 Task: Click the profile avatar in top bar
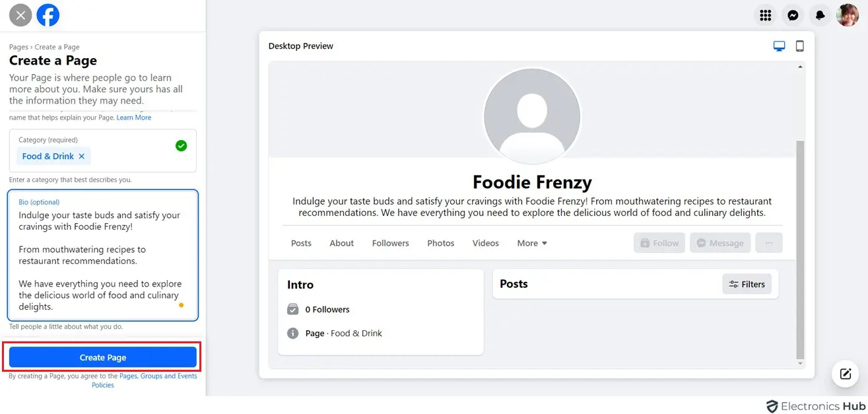pos(848,15)
